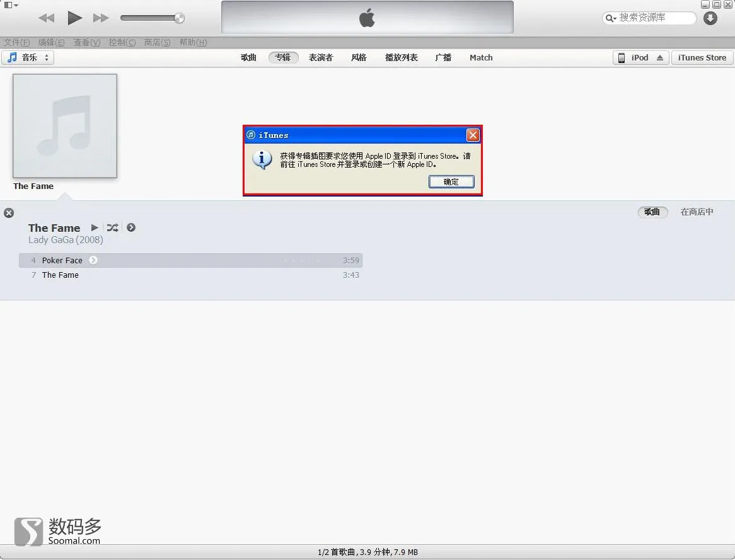Select track 7 The Fame row

190,275
